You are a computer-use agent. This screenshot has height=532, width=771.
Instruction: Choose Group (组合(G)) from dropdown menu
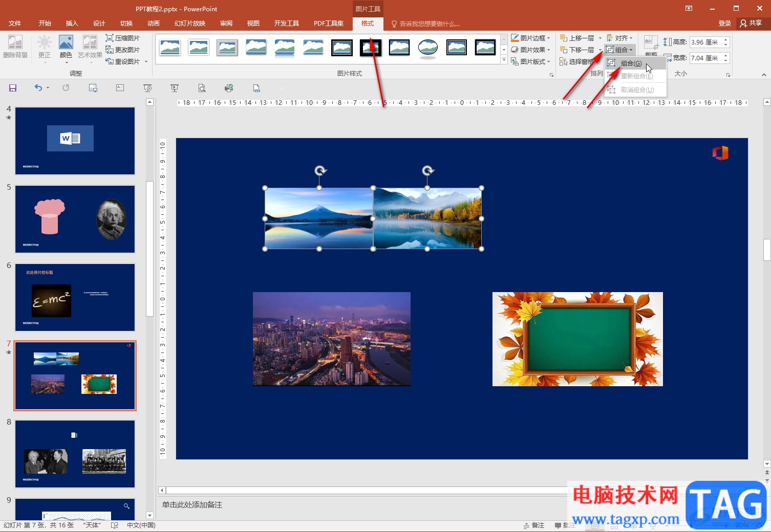(635, 63)
